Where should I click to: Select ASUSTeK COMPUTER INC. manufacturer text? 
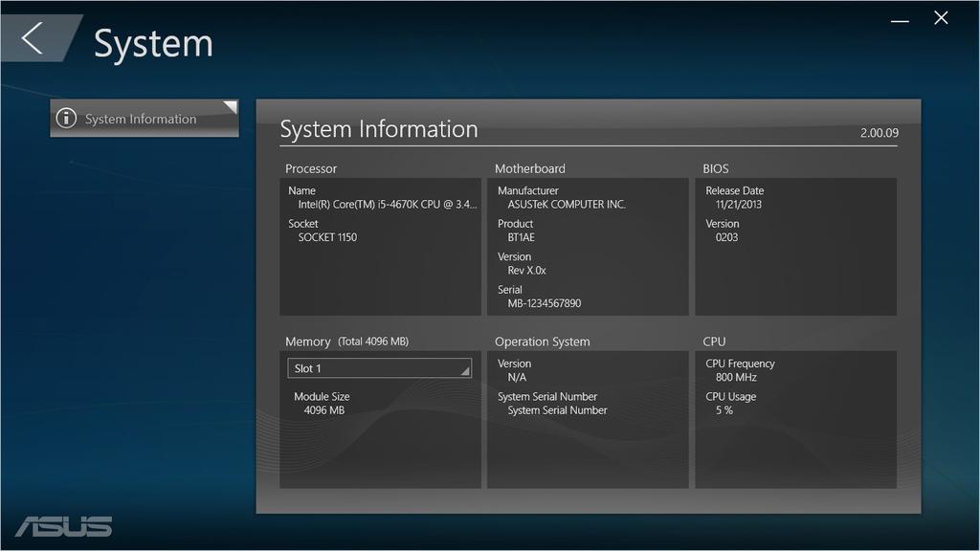[567, 205]
